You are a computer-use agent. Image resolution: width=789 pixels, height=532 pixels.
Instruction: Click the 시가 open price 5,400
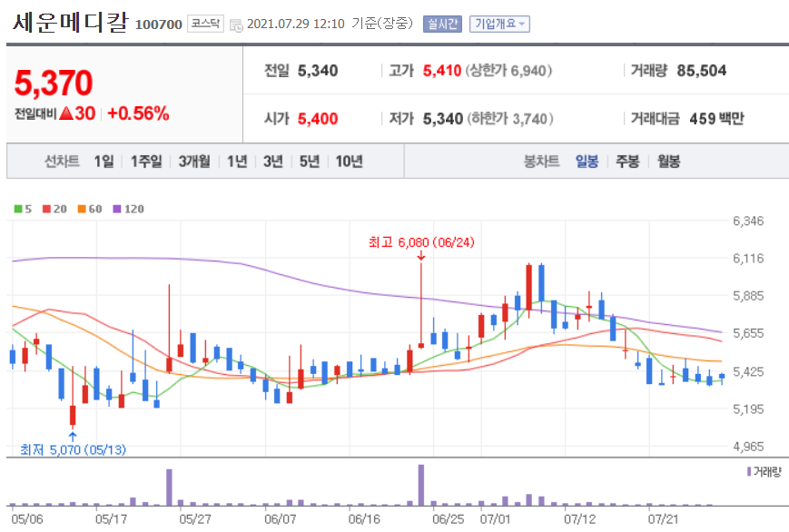(x=318, y=119)
